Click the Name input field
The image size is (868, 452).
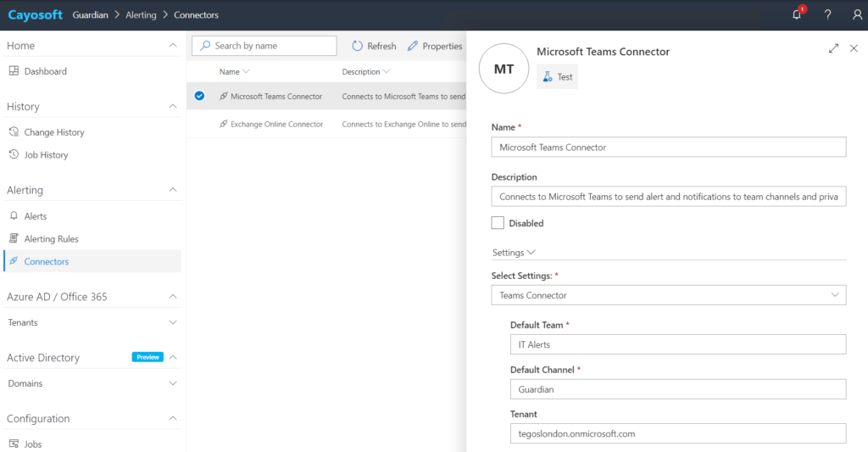tap(668, 147)
